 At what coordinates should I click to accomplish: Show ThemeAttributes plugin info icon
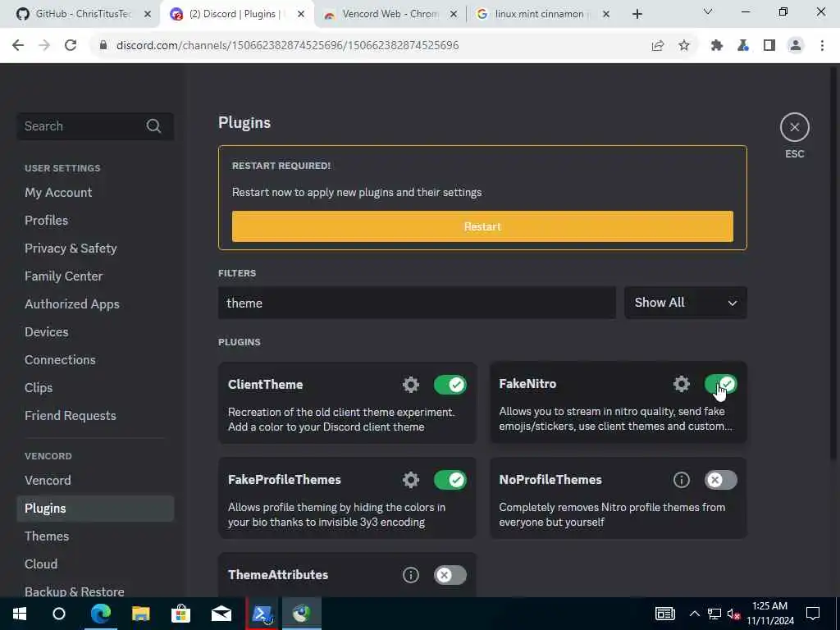click(x=411, y=575)
